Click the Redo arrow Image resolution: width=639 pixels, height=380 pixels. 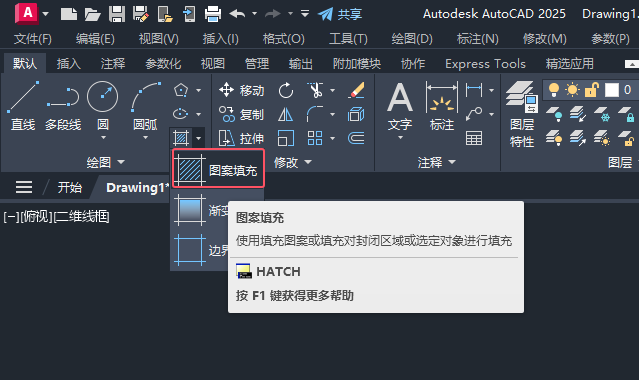point(273,14)
